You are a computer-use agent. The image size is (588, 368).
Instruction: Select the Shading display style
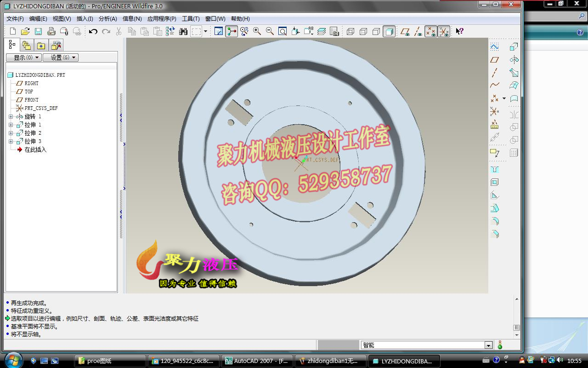[x=389, y=31]
